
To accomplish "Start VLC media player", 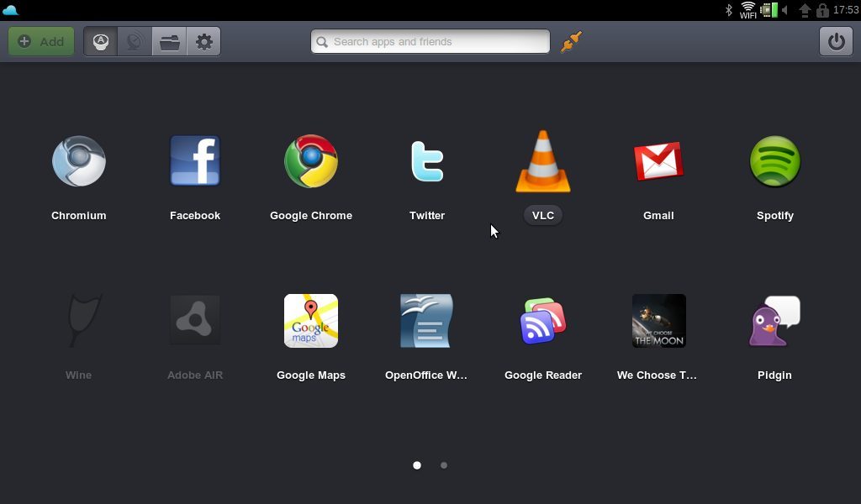I will [x=543, y=161].
